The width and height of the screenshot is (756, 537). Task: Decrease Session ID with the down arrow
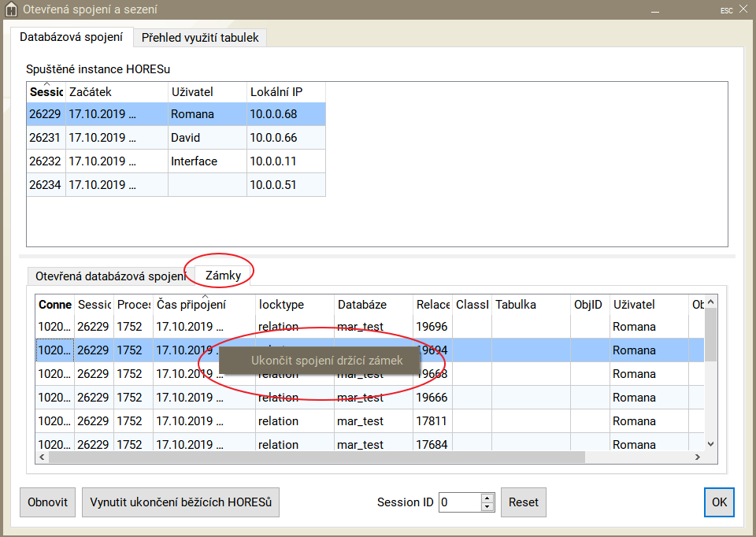point(487,506)
